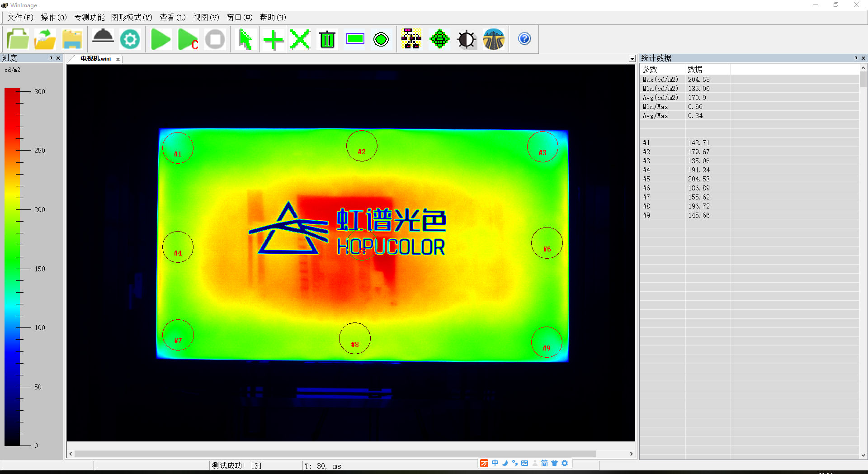Click the flowchart diagram toolbar icon
Viewport: 868px width, 474px height.
(x=411, y=39)
